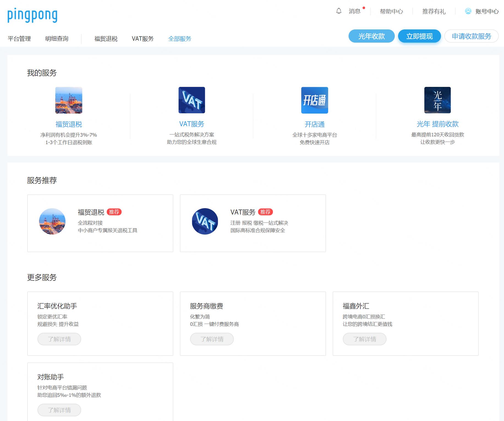504x421 pixels.
Task: Open the 光年 starry night icon
Action: 437,100
